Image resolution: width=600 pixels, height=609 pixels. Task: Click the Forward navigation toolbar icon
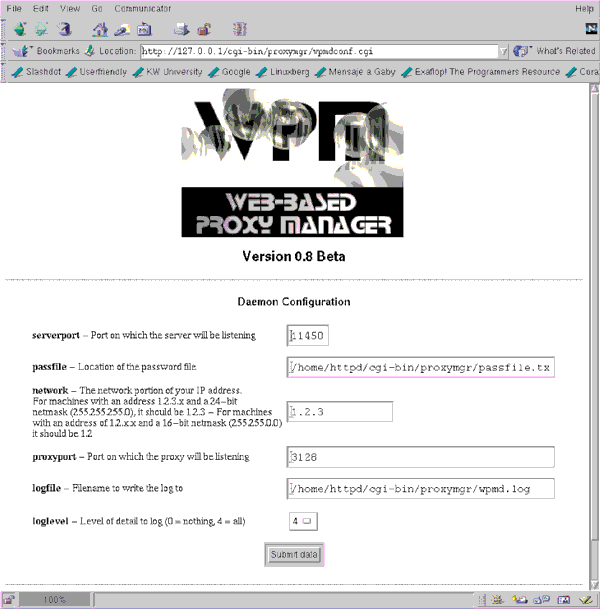[42, 29]
